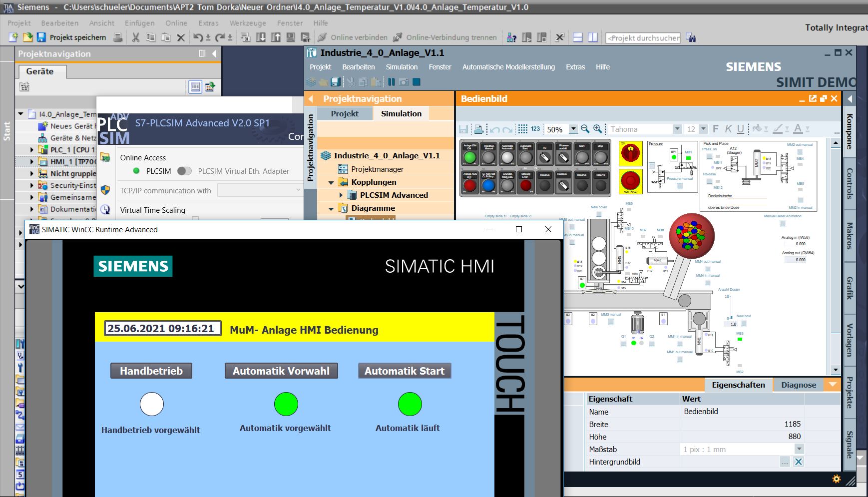Toggle the grid display in Bedienbild toolbar
The height and width of the screenshot is (497, 868).
point(522,129)
